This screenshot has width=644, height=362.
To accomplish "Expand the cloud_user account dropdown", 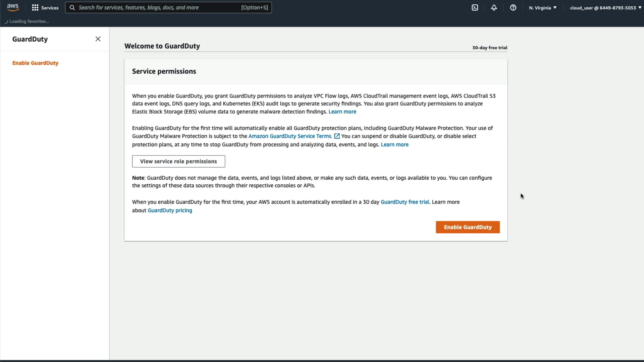I will [605, 8].
